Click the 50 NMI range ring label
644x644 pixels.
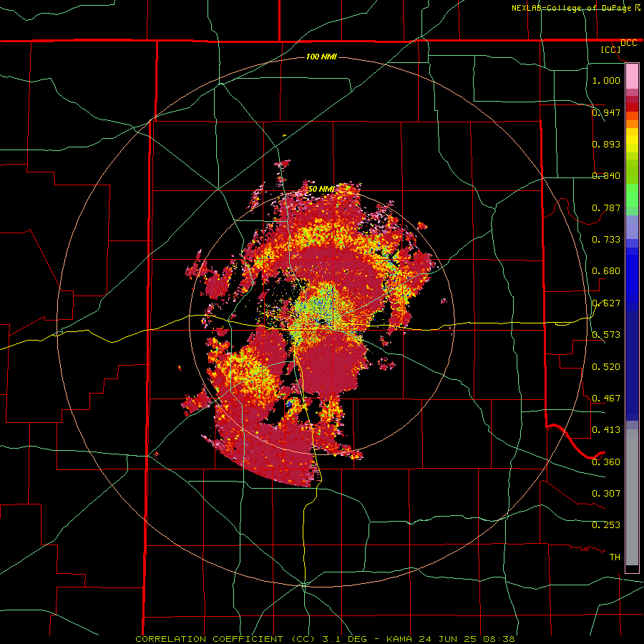tap(321, 189)
